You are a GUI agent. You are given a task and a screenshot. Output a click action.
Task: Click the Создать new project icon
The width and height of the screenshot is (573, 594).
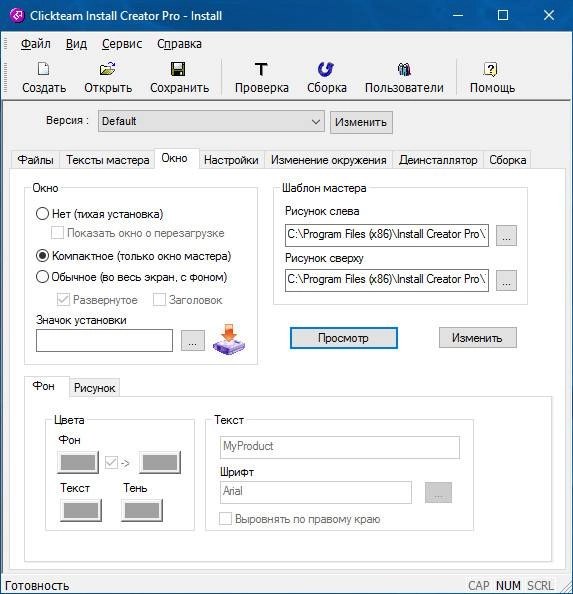pos(44,69)
